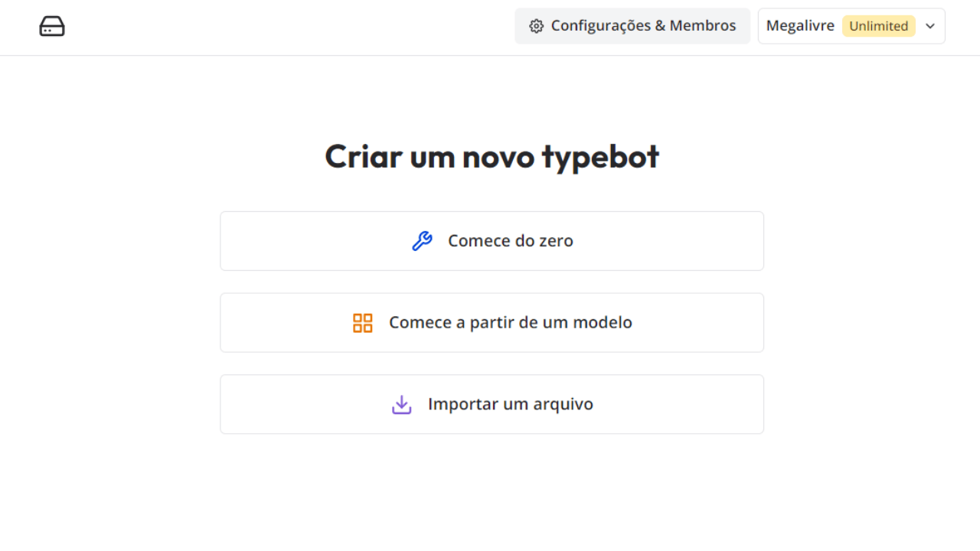Select Importar um arquivo option

492,404
